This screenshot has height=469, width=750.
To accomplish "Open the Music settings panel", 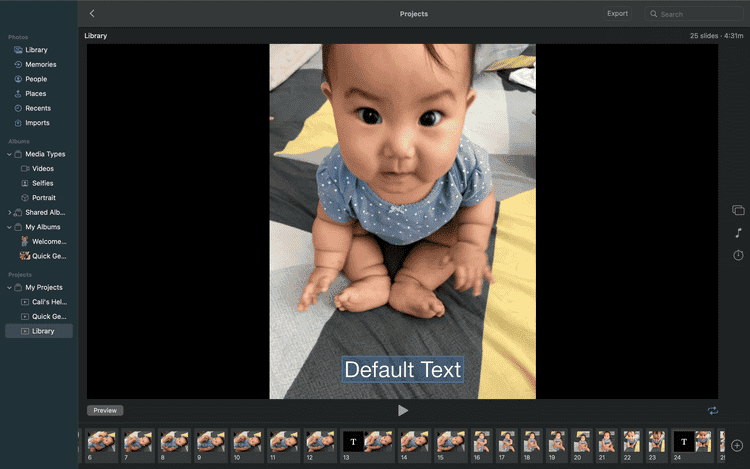I will click(738, 233).
